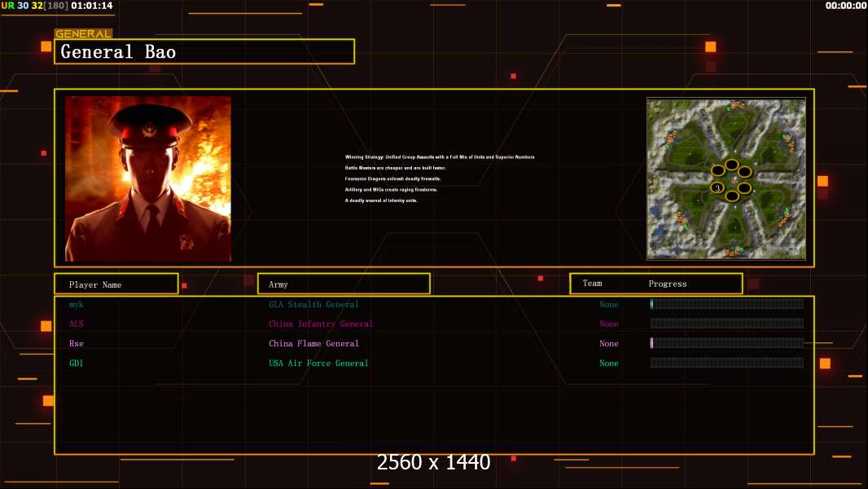The height and width of the screenshot is (489, 868).
Task: Click the loading progress bar for Rse
Action: (727, 343)
